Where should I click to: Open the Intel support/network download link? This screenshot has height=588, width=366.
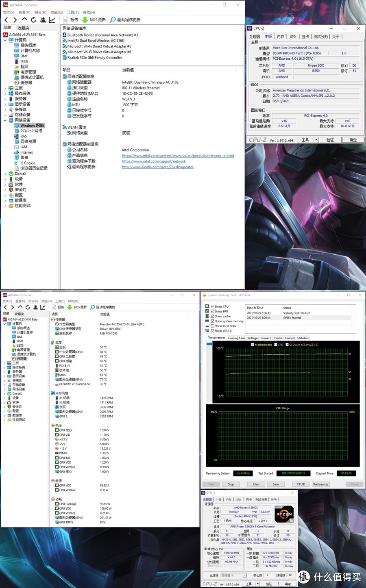click(154, 161)
